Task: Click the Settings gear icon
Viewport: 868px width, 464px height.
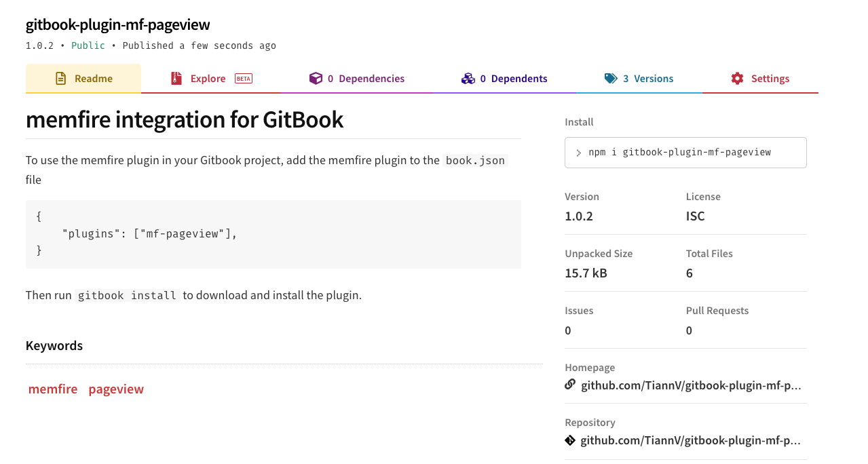Action: 737,79
